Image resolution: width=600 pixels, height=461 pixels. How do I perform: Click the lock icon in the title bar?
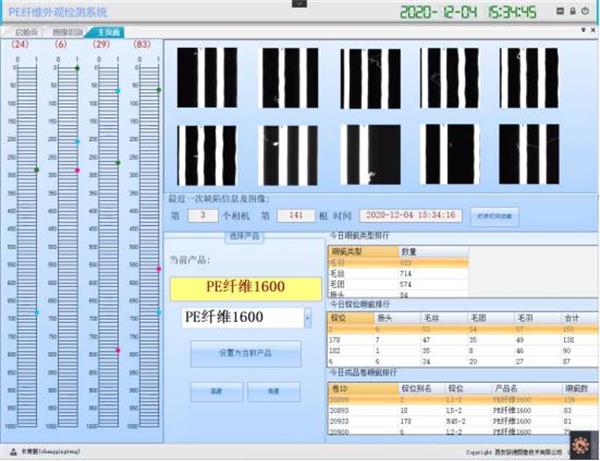pyautogui.click(x=573, y=11)
